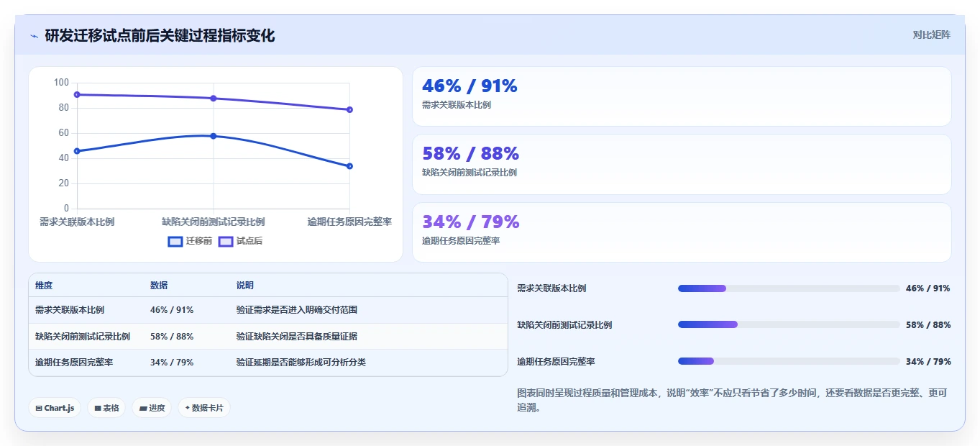Click progress value 46% / 91% beside bar

pos(928,288)
